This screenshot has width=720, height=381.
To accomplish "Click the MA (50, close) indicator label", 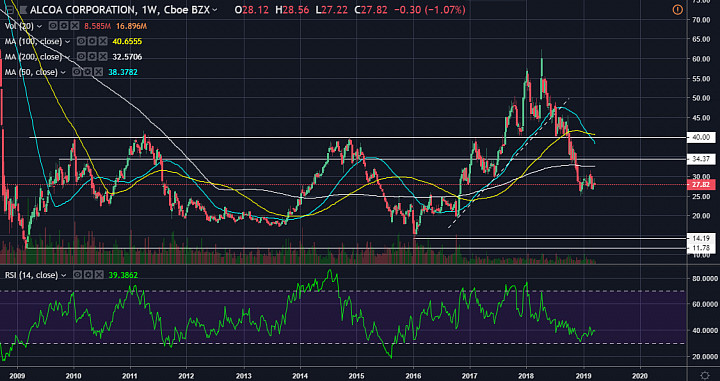I will click(x=32, y=72).
